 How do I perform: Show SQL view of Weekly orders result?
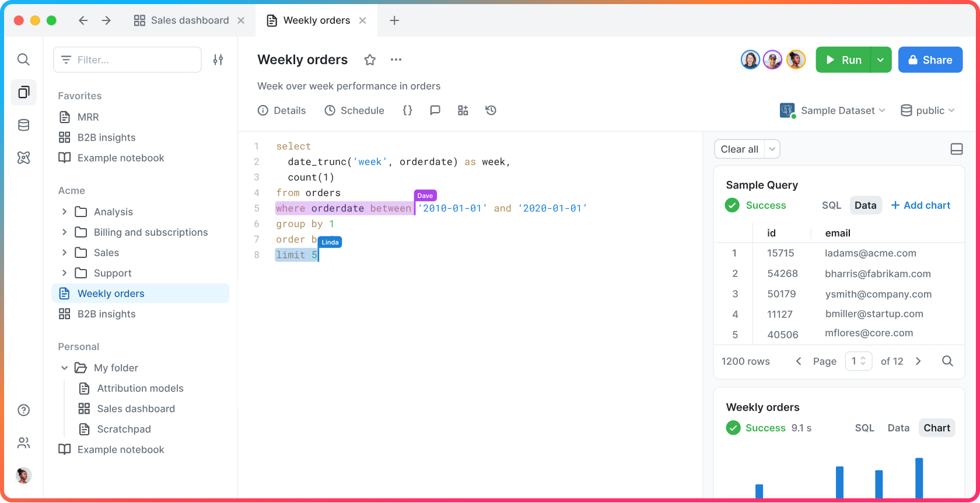click(864, 428)
